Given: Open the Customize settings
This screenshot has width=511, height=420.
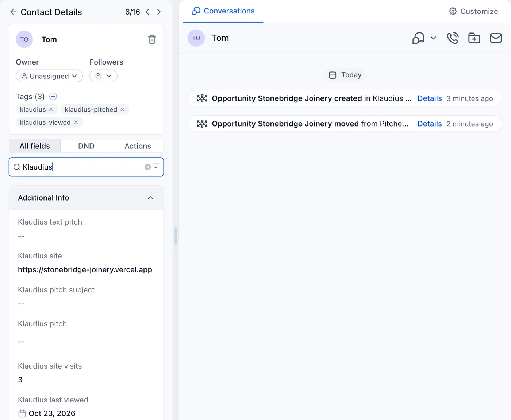Looking at the screenshot, I should tap(473, 11).
